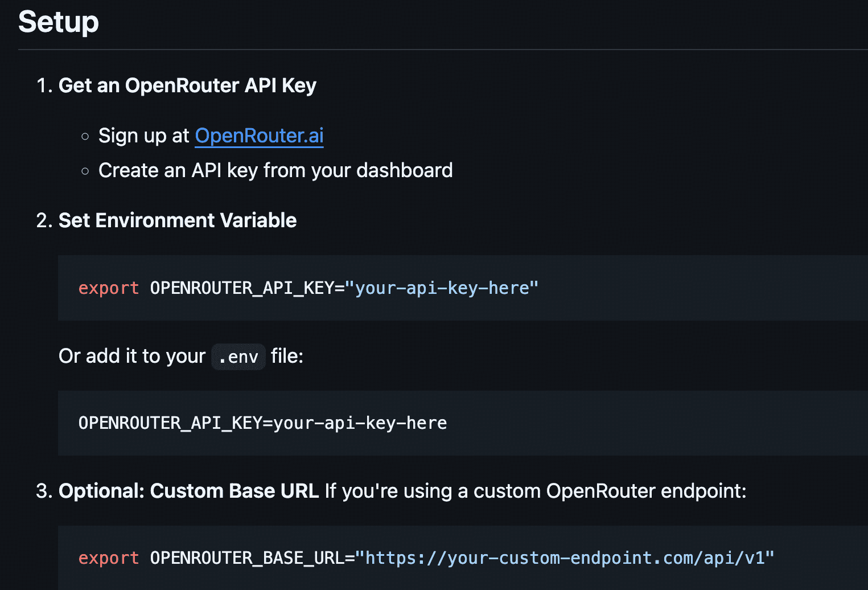Click the Setup section heading
Image resolution: width=868 pixels, height=590 pixels.
tap(59, 22)
